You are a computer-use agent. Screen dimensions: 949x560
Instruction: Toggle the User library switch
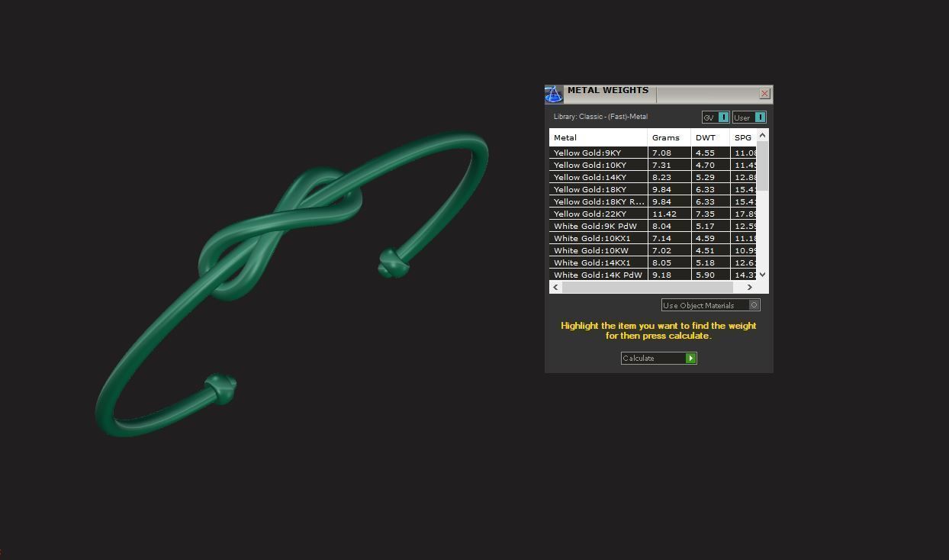click(749, 117)
